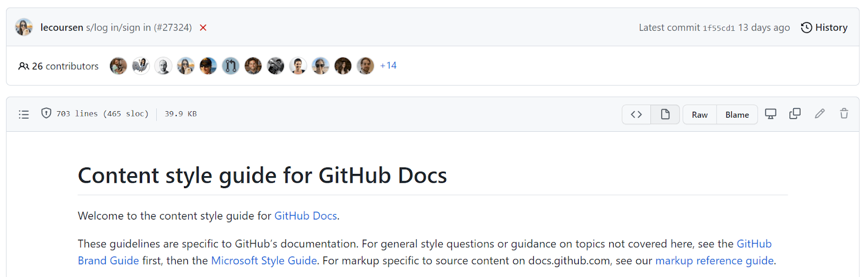Click the first contributor avatar
This screenshot has width=868, height=277.
pos(118,66)
